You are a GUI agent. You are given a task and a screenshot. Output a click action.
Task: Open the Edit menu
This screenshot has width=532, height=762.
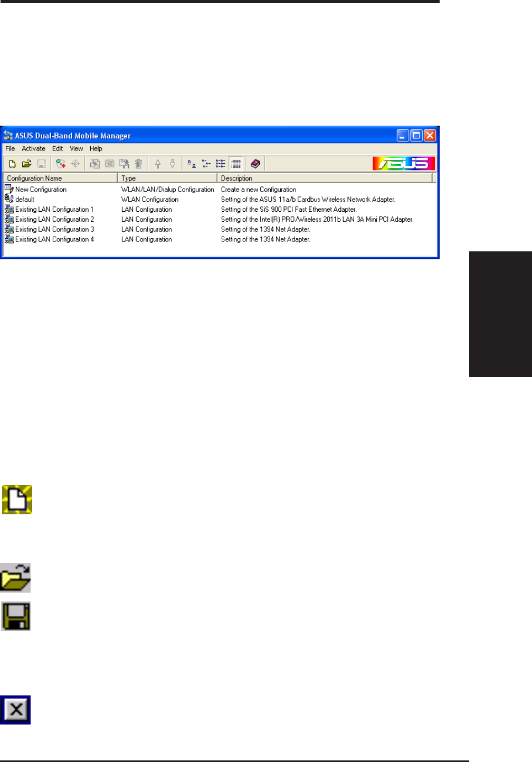click(x=58, y=149)
